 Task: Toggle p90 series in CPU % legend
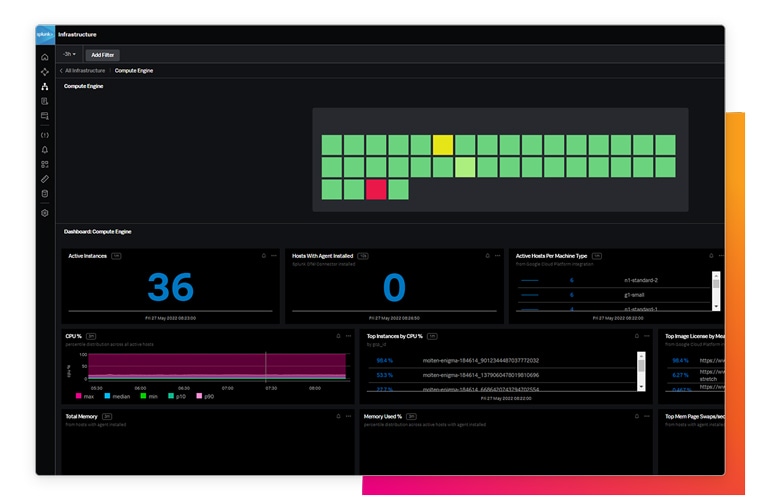(x=205, y=396)
